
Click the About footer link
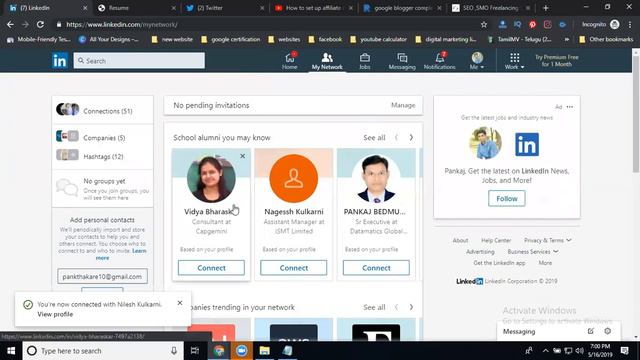click(x=460, y=240)
